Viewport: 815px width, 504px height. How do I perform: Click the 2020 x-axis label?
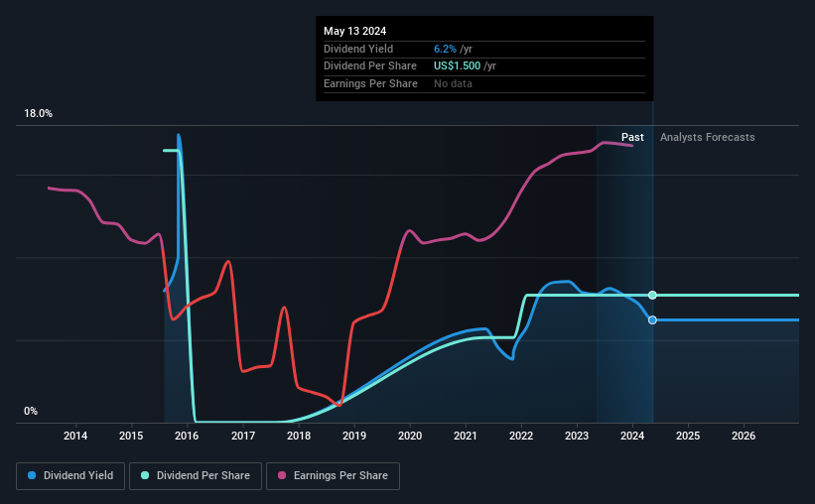tap(410, 436)
